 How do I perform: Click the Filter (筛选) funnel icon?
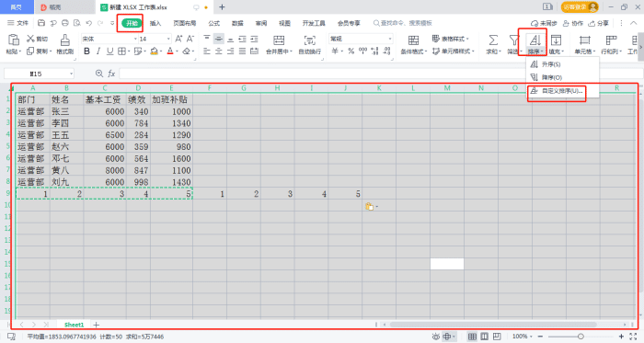point(513,40)
